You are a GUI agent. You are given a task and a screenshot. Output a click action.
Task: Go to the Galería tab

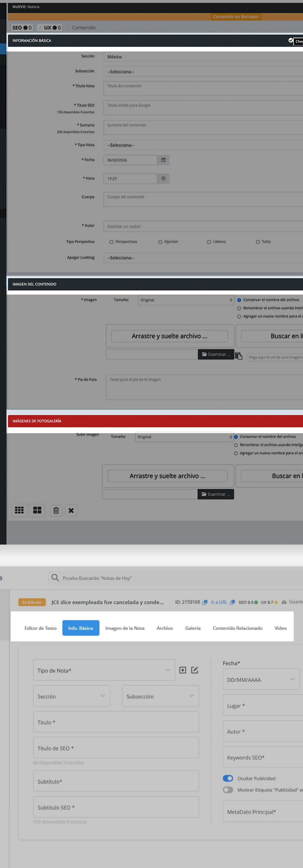click(x=193, y=628)
